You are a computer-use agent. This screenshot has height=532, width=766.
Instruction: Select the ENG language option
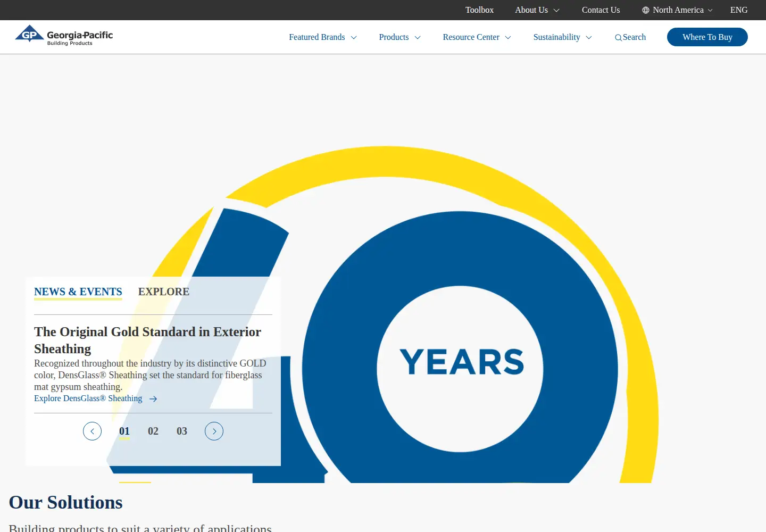[739, 10]
